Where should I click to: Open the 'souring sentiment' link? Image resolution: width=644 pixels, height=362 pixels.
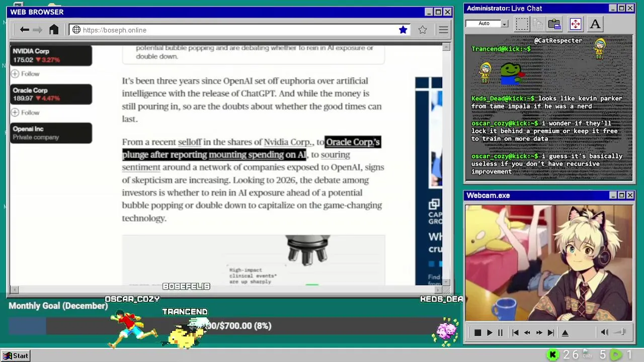[335, 154]
